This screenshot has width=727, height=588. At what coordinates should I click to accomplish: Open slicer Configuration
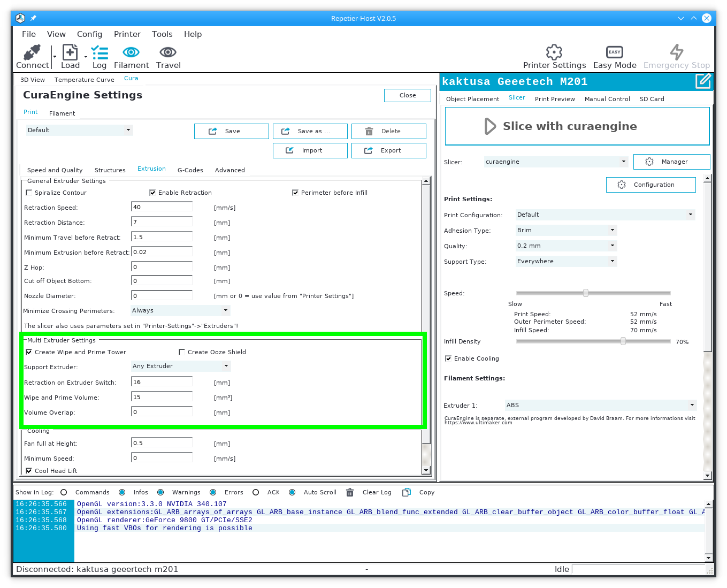tap(651, 185)
